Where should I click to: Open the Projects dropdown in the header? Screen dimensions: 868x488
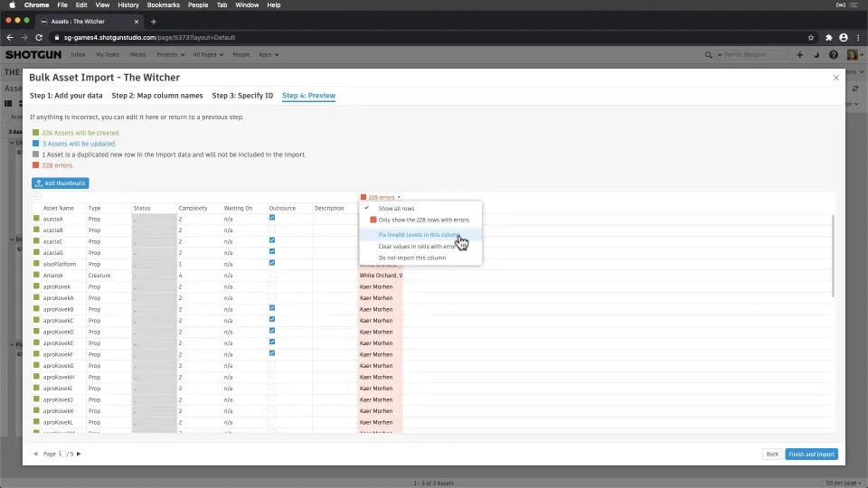tap(170, 55)
